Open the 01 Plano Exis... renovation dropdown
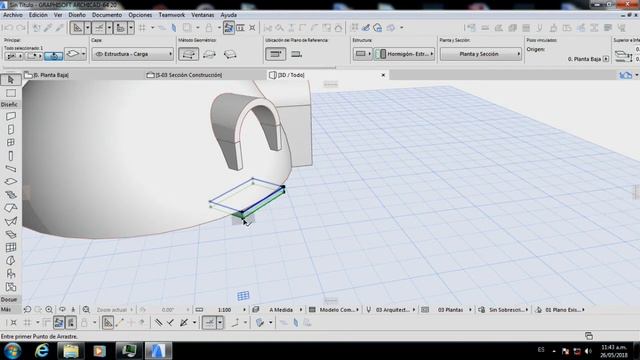The height and width of the screenshot is (360, 640). [564, 310]
